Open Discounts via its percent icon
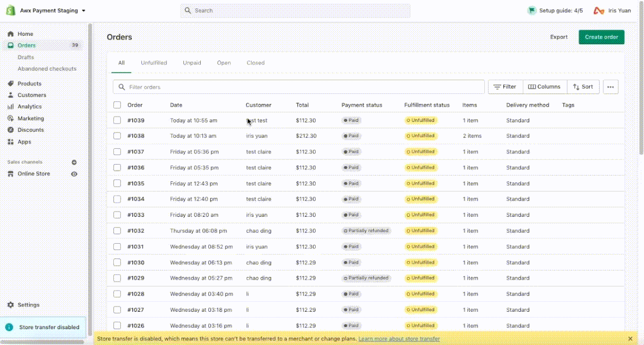Viewport: 644px width, 345px height. tap(11, 130)
